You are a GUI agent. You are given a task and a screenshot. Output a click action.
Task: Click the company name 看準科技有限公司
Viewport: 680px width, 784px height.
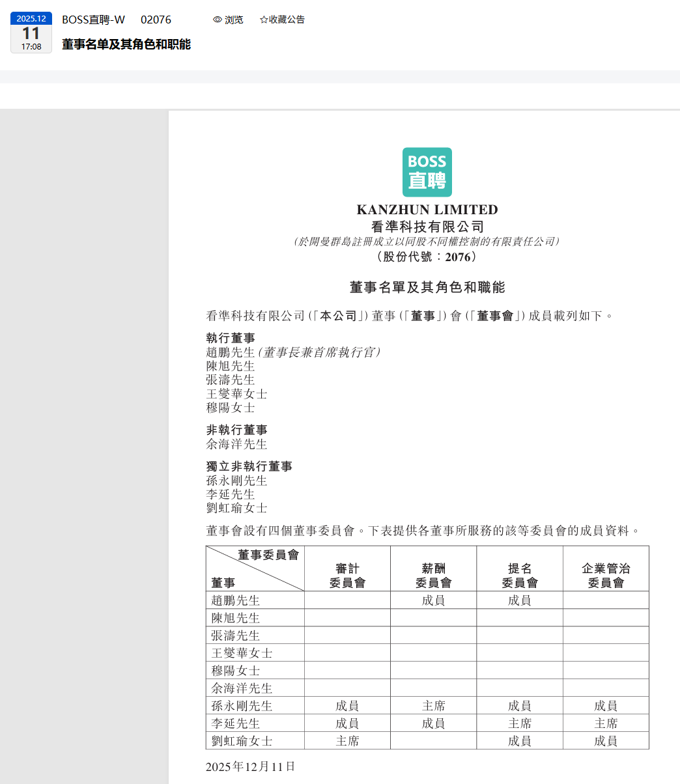427,227
